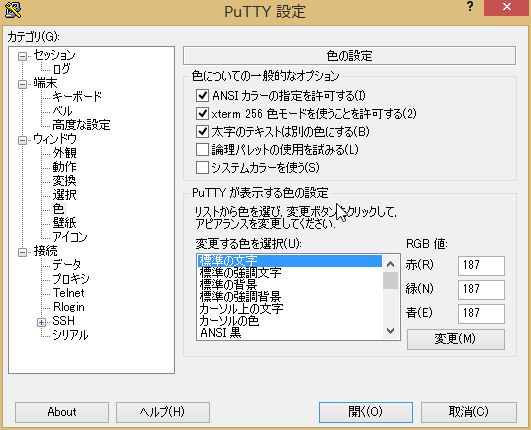Viewport: 531px width, 430px height.
Task: Select ウィンドウ category
Action: [x=55, y=139]
